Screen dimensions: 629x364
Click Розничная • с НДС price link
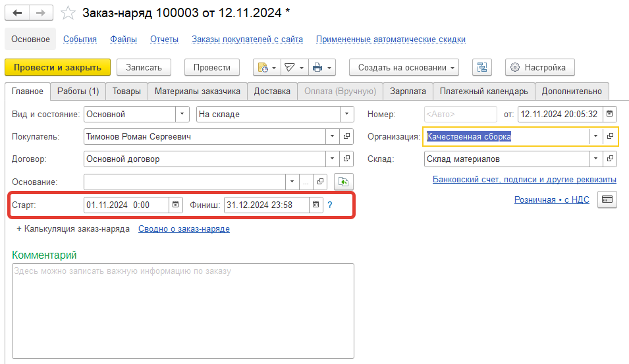coord(551,199)
